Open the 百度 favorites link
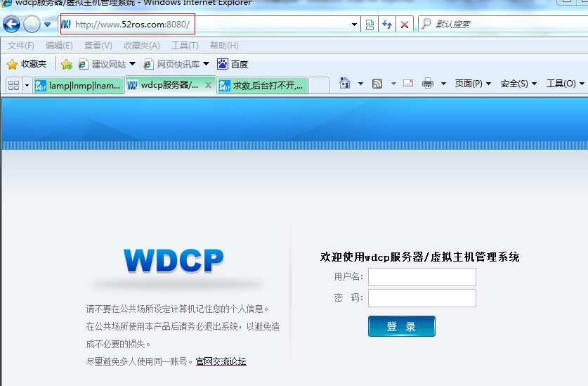The height and width of the screenshot is (386, 588). (233, 64)
